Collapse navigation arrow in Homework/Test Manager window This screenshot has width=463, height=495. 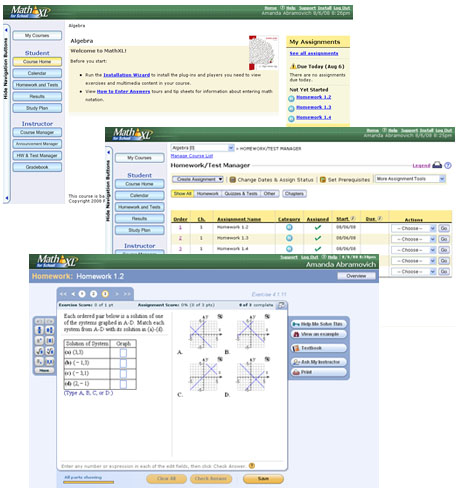[108, 152]
